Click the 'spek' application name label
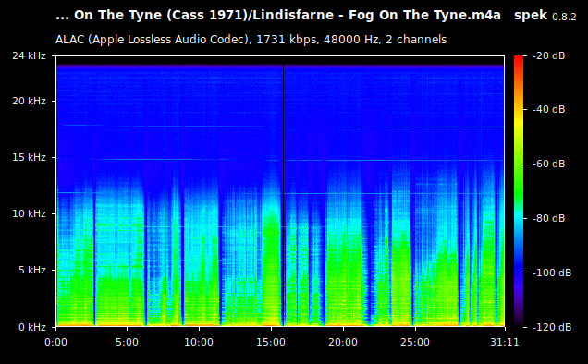The width and height of the screenshot is (588, 364). click(x=531, y=16)
